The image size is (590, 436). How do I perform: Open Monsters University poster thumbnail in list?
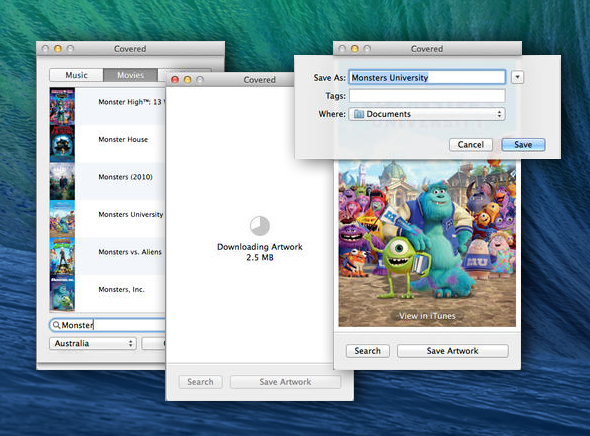(x=62, y=219)
